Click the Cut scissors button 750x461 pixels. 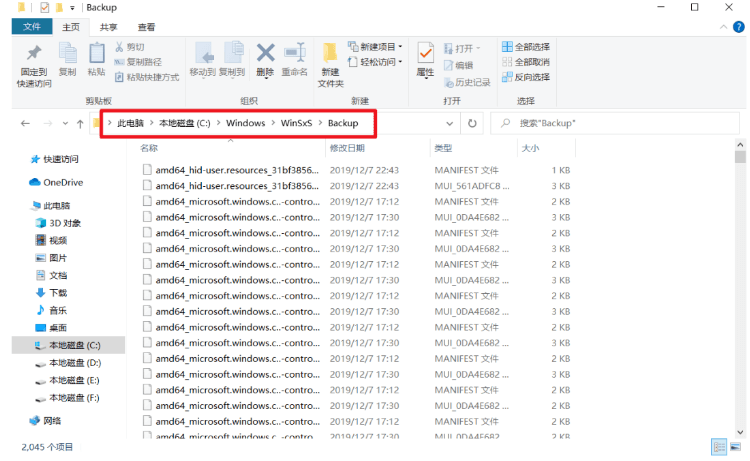130,47
